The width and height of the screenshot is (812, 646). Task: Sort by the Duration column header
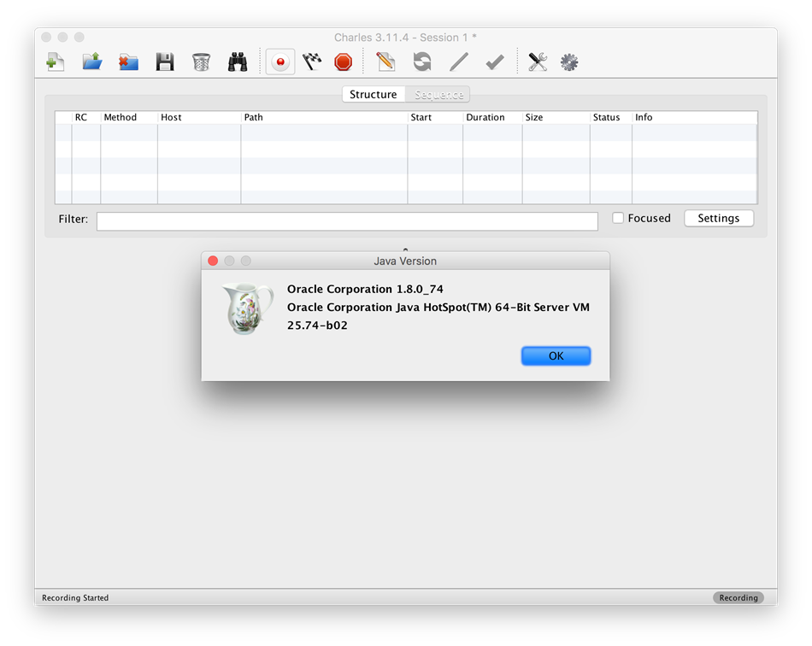492,118
